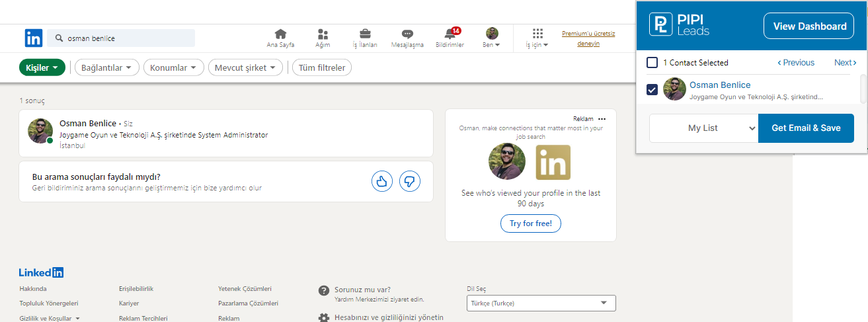Click the profile photo in the ad

507,161
